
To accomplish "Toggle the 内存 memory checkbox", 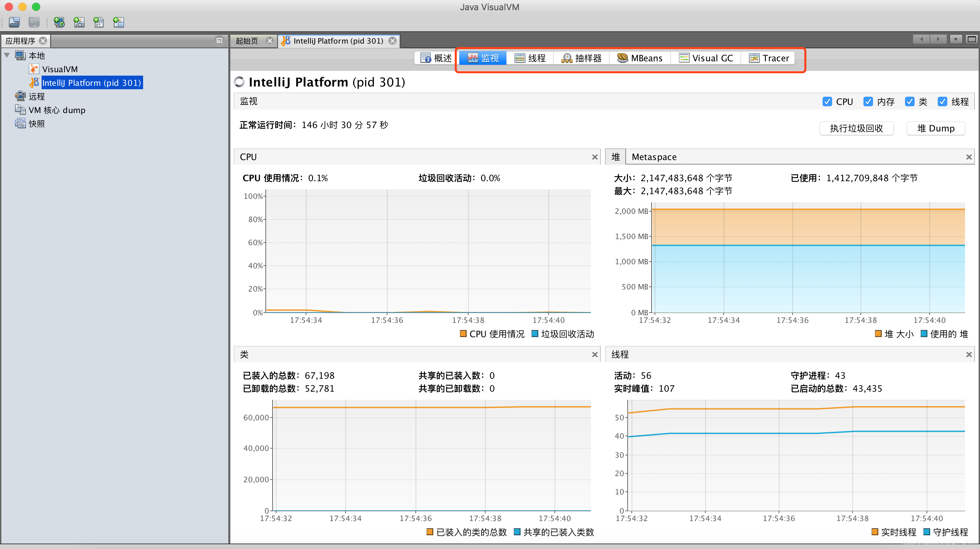I will tap(868, 101).
